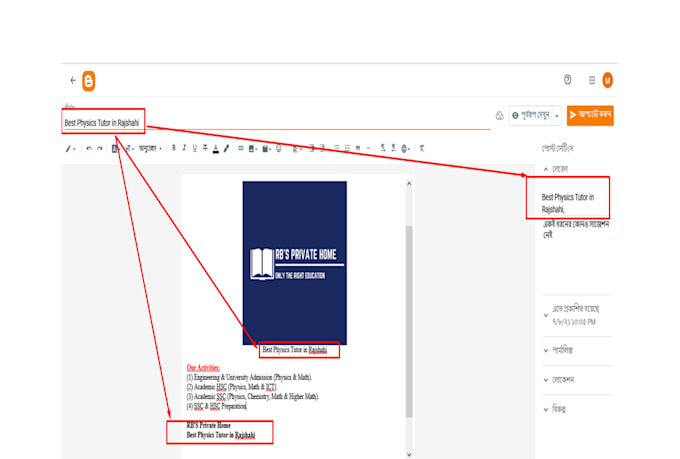Click line '(4) SSC & HSC Preparation'
The image size is (680, 459).
point(216,407)
